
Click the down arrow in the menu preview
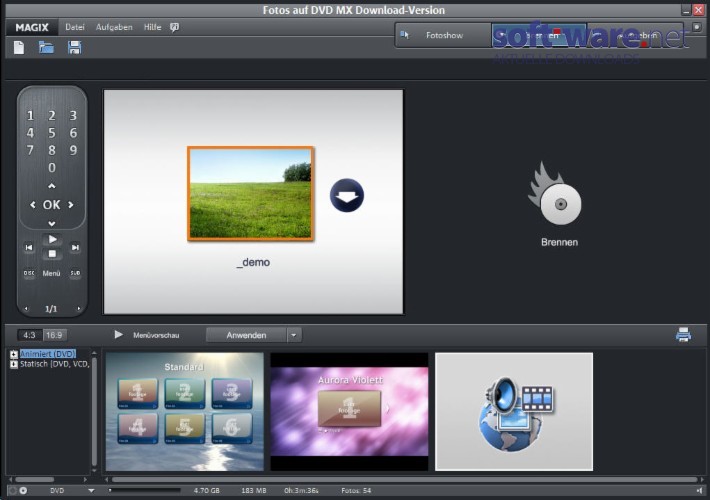click(x=347, y=196)
